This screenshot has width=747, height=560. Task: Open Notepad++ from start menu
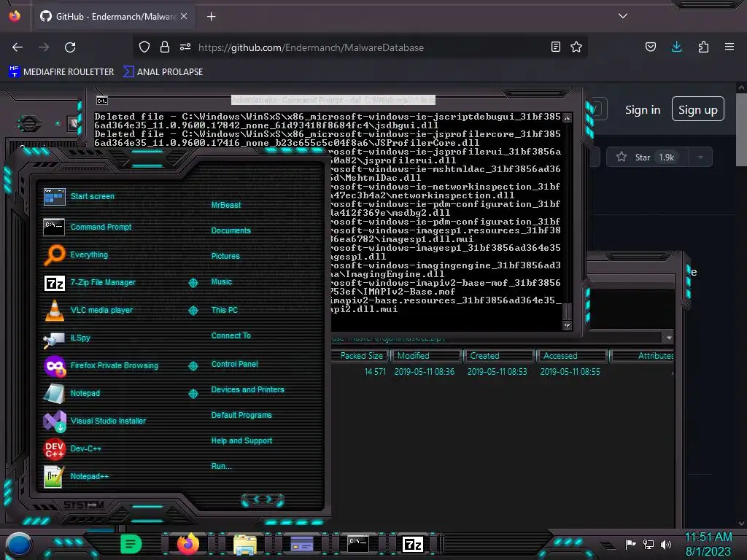pos(76,476)
